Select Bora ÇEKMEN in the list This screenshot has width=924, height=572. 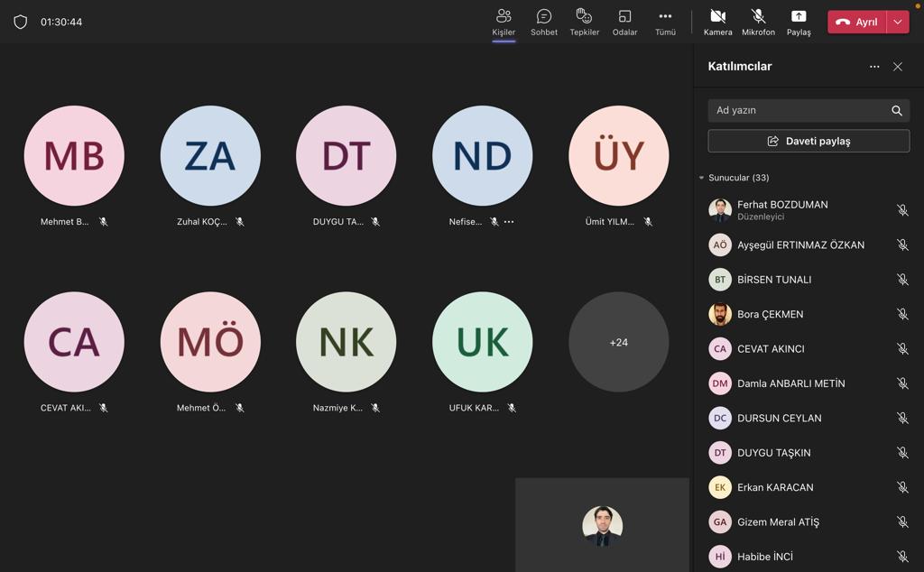coord(808,314)
